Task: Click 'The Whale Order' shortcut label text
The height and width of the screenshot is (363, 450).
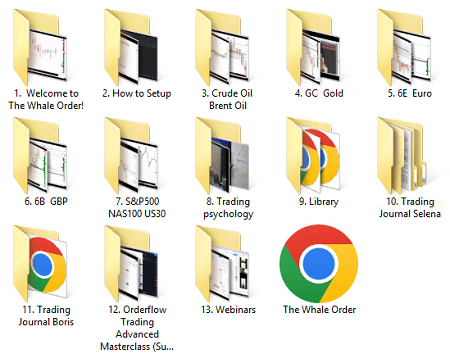Action: click(x=319, y=310)
